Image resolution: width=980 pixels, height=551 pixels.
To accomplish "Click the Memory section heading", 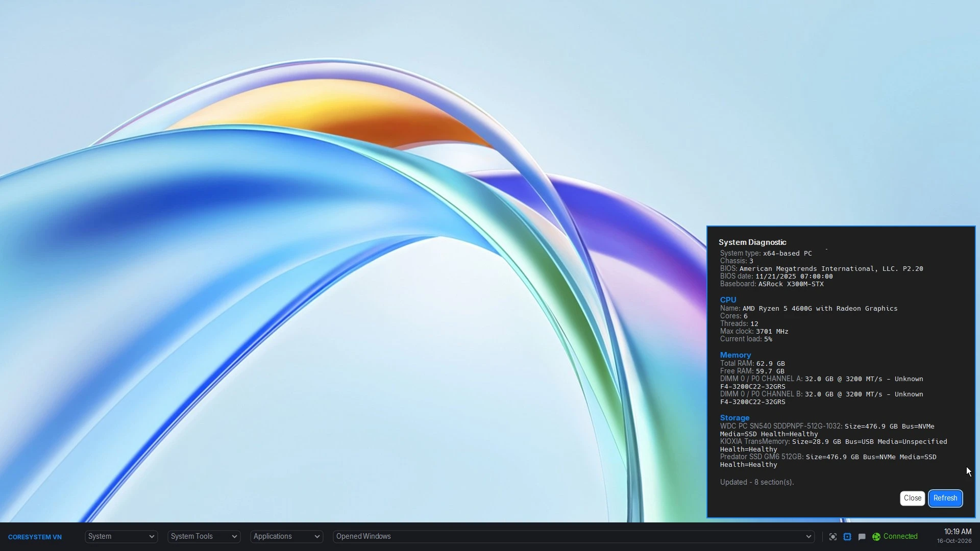I will point(735,355).
